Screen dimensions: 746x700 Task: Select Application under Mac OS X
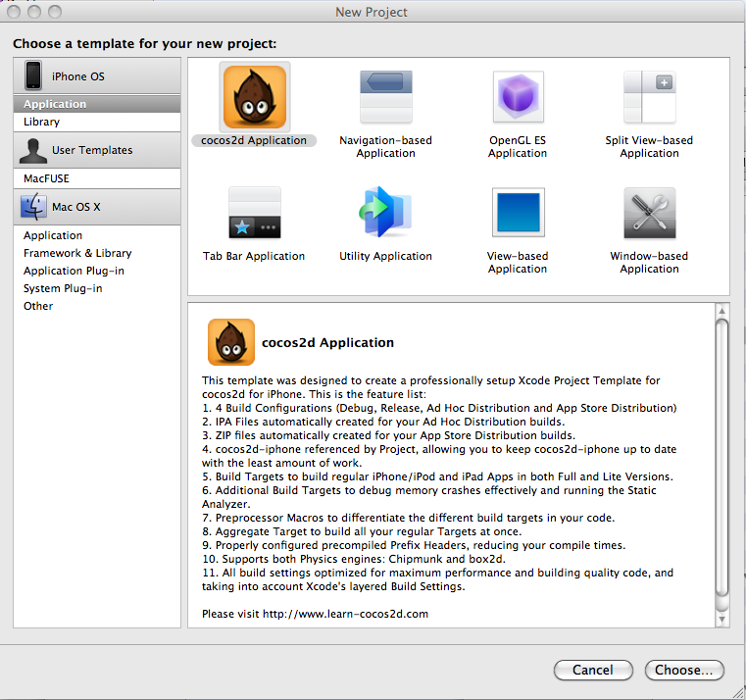point(97,235)
